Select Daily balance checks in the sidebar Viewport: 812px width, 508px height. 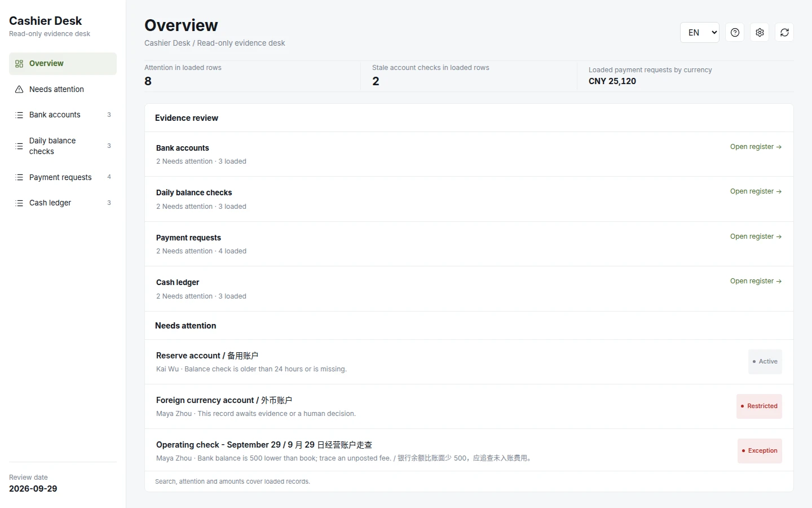(x=63, y=146)
